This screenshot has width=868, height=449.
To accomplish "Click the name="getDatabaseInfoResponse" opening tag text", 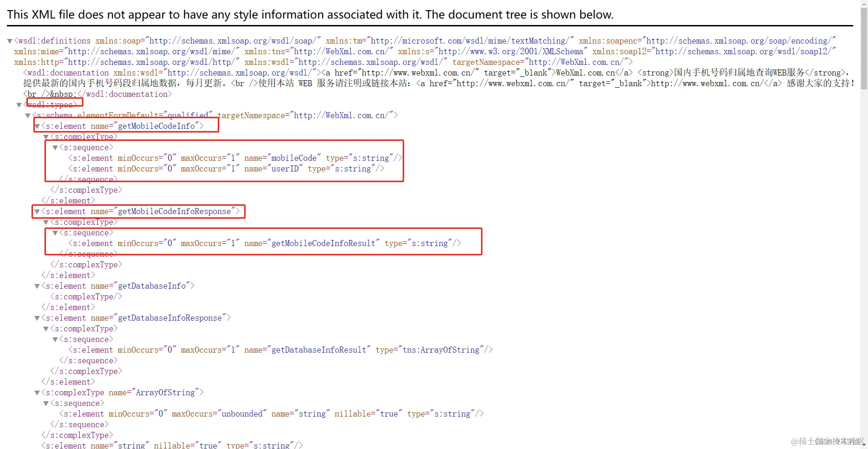I will tap(136, 318).
